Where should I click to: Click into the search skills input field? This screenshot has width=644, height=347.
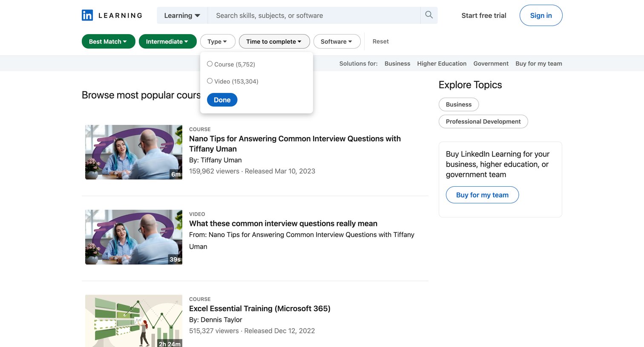click(x=314, y=15)
